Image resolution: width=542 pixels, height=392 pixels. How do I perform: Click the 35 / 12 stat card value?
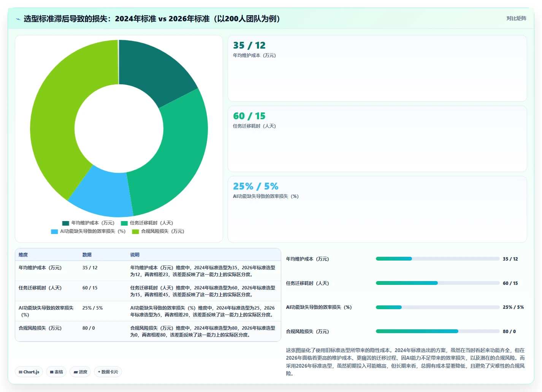249,46
